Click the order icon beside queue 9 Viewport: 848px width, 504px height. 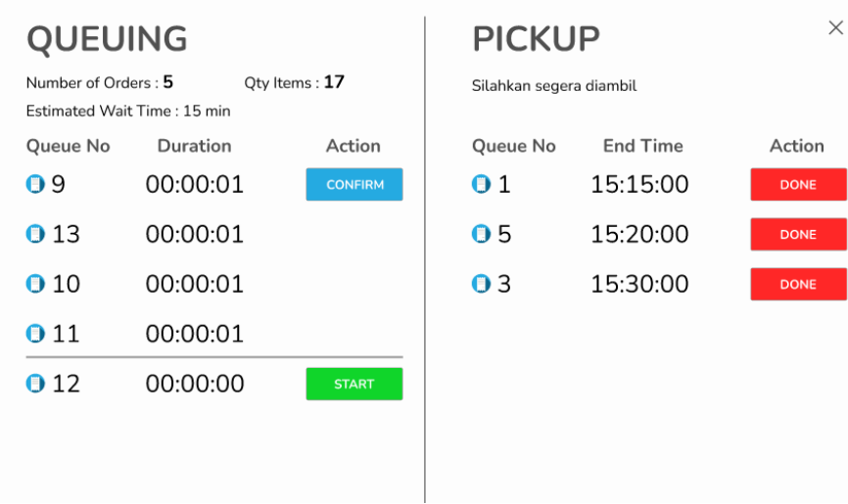click(35, 184)
